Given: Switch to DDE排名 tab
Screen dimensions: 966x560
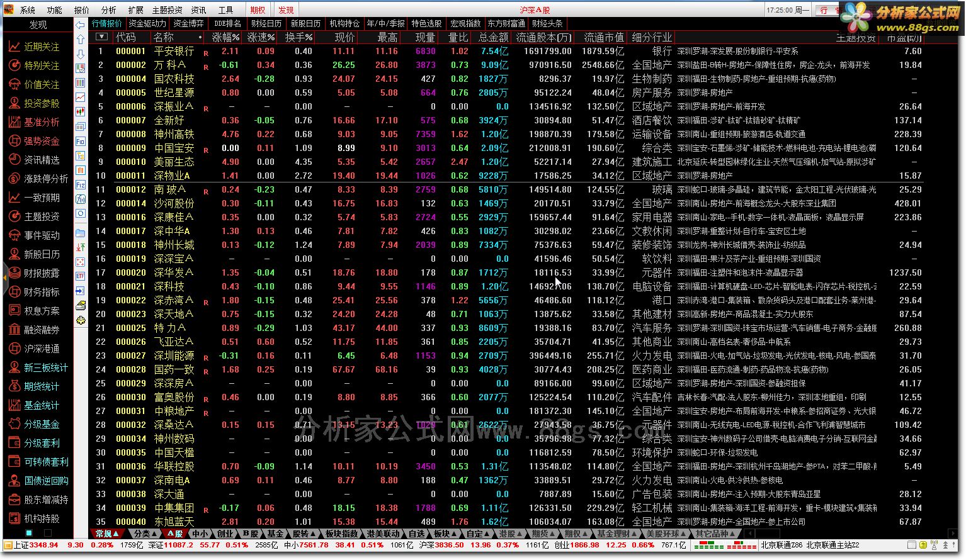Looking at the screenshot, I should coord(227,23).
